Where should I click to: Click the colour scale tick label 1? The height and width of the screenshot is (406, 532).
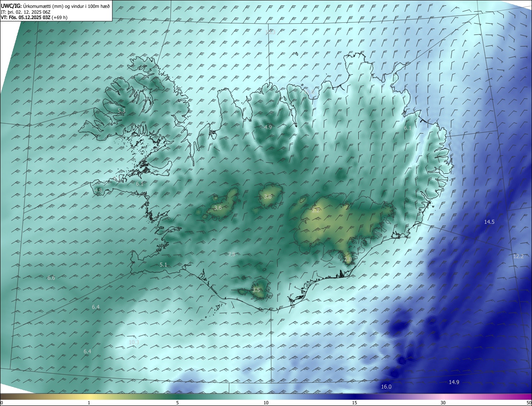89,403
